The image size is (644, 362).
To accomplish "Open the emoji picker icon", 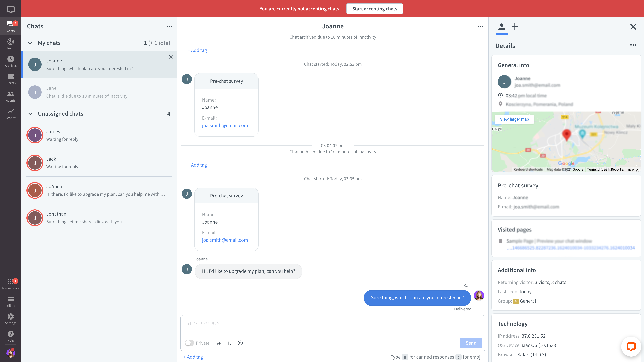I will pos(240,343).
